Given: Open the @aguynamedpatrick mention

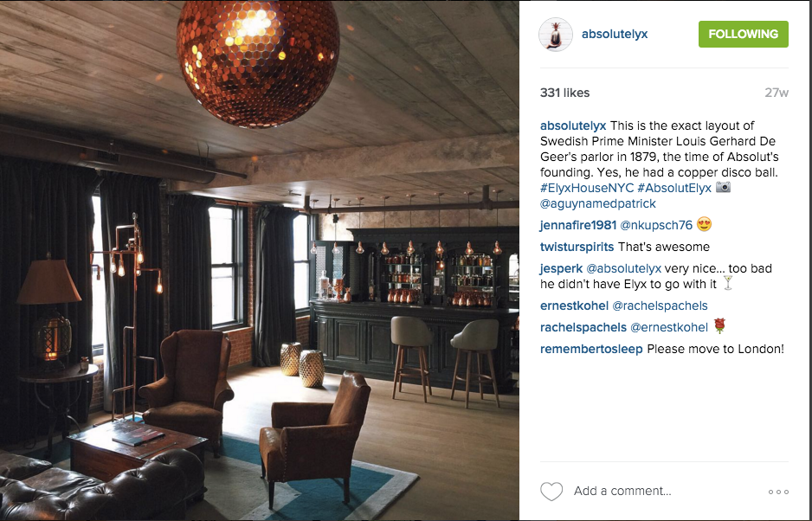Looking at the screenshot, I should point(597,203).
